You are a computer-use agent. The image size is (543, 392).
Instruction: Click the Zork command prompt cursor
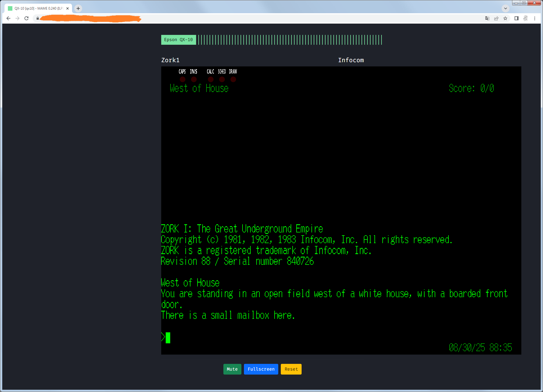(168, 338)
